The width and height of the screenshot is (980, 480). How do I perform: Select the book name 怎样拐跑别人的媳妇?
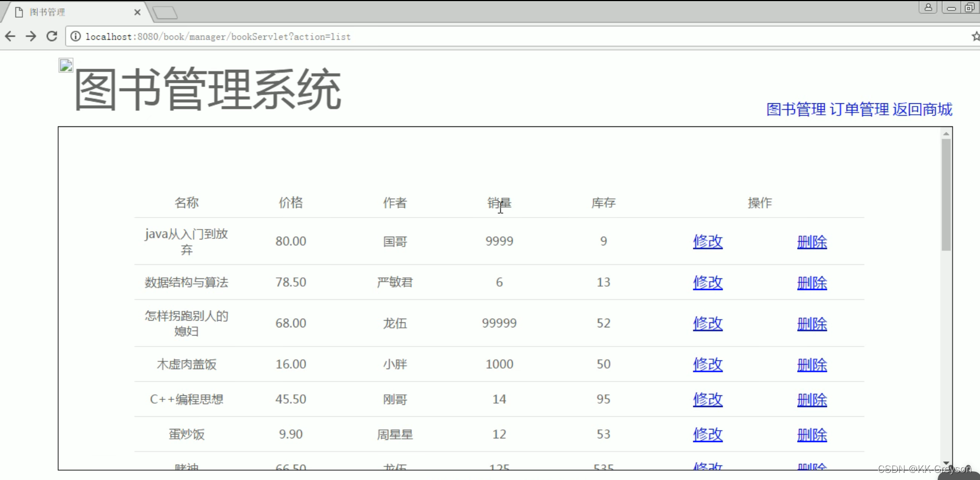(x=187, y=323)
